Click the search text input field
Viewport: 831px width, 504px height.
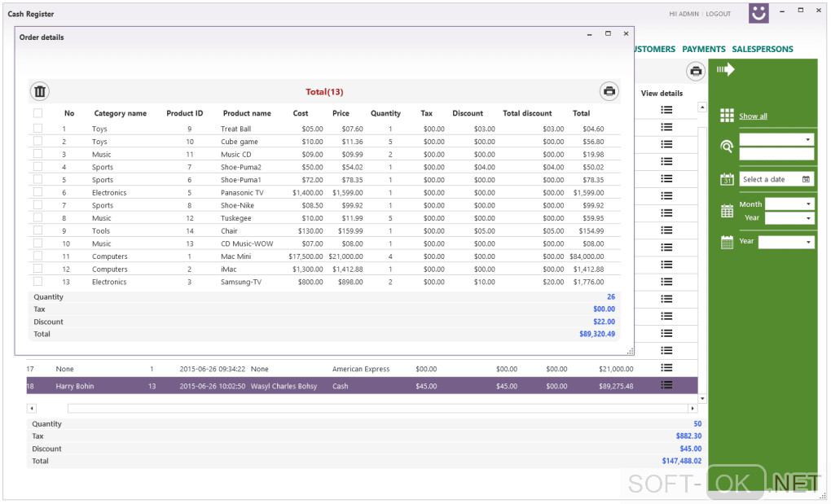pos(776,154)
